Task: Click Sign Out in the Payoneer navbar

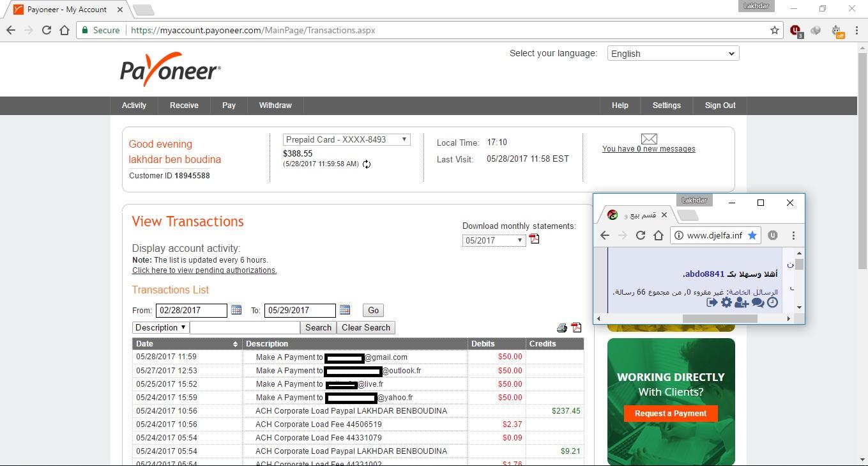Action: [x=720, y=105]
